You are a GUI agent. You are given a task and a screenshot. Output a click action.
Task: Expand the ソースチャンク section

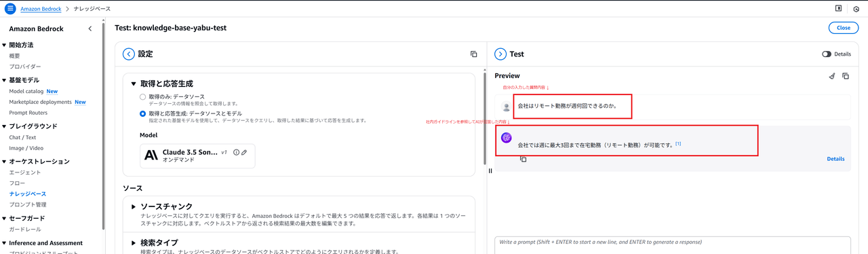[x=134, y=206]
